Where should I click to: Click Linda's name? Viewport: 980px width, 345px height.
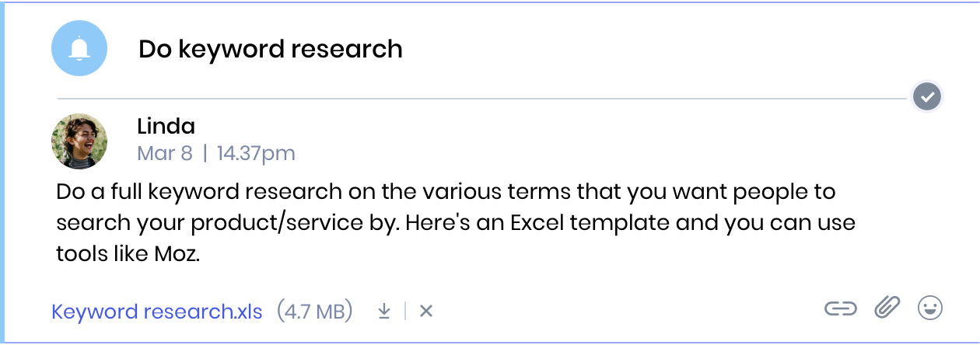[166, 126]
